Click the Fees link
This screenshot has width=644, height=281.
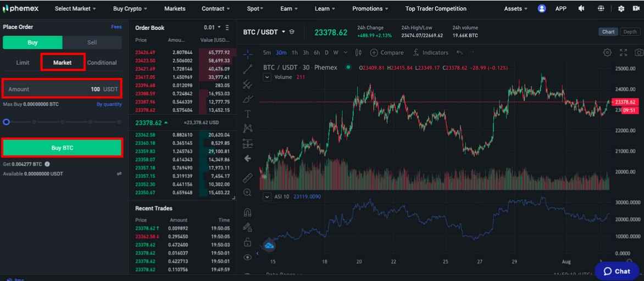116,27
